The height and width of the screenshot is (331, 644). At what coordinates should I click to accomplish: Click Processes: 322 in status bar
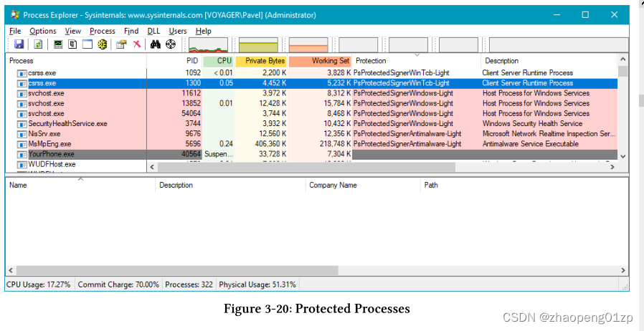(189, 284)
